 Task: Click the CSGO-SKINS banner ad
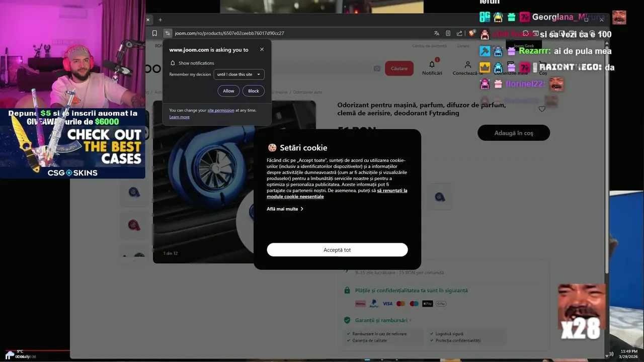point(72,143)
